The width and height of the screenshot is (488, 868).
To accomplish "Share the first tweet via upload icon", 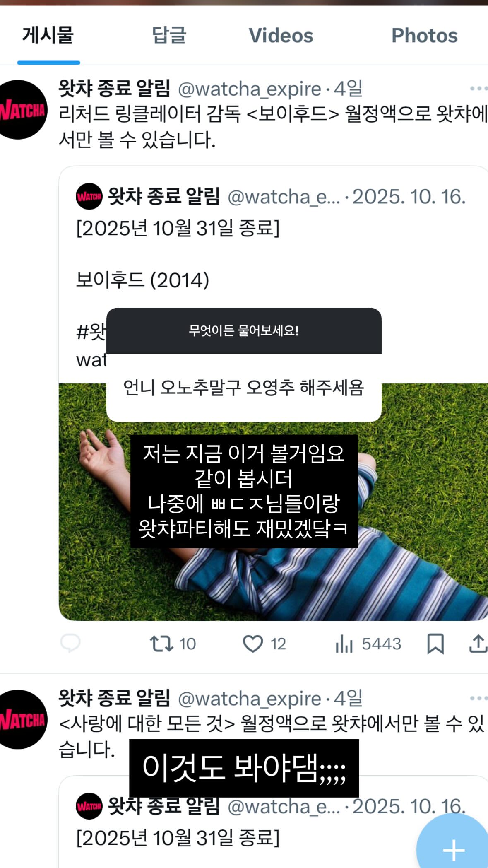I will (478, 644).
